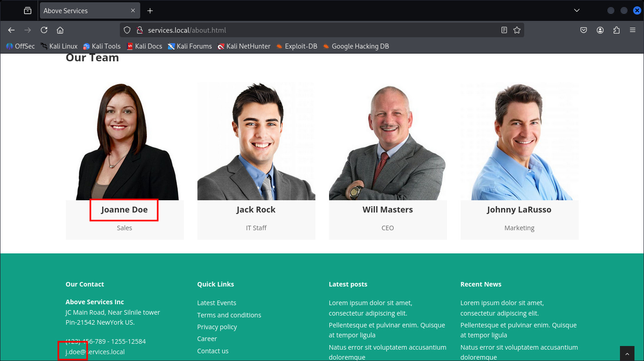Image resolution: width=644 pixels, height=361 pixels.
Task: Toggle Reader View in address bar
Action: tap(504, 30)
